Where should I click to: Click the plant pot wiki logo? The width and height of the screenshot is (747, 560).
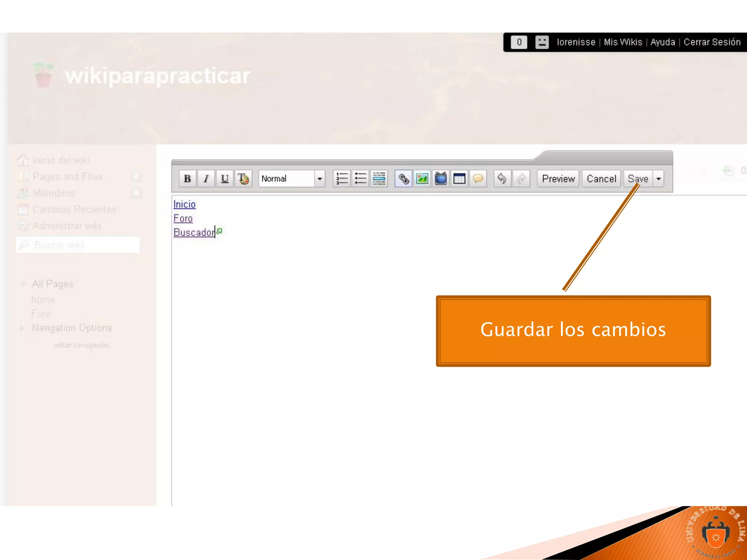[43, 75]
